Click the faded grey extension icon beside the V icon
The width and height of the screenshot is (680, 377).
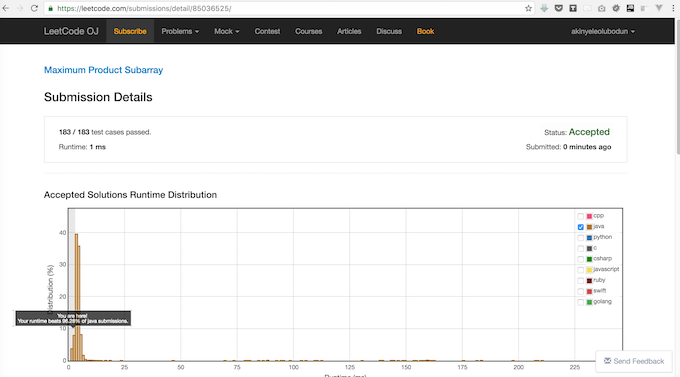click(644, 8)
